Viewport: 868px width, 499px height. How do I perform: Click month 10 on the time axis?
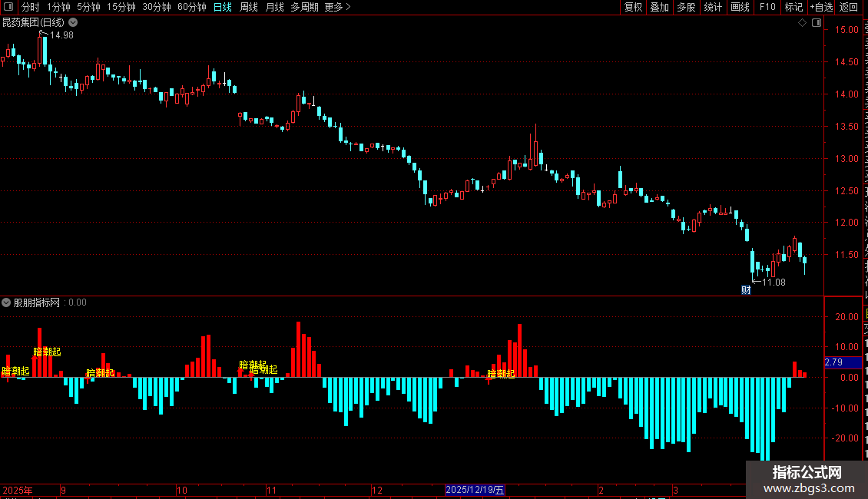[181, 491]
